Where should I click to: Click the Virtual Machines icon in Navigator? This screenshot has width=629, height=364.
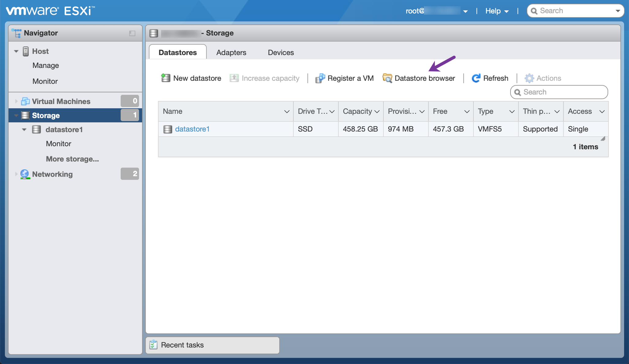(x=25, y=101)
